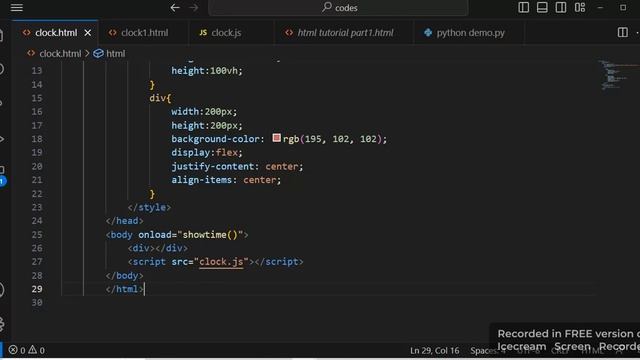Image resolution: width=640 pixels, height=360 pixels.
Task: Open the hamburger application menu
Action: [17, 7]
